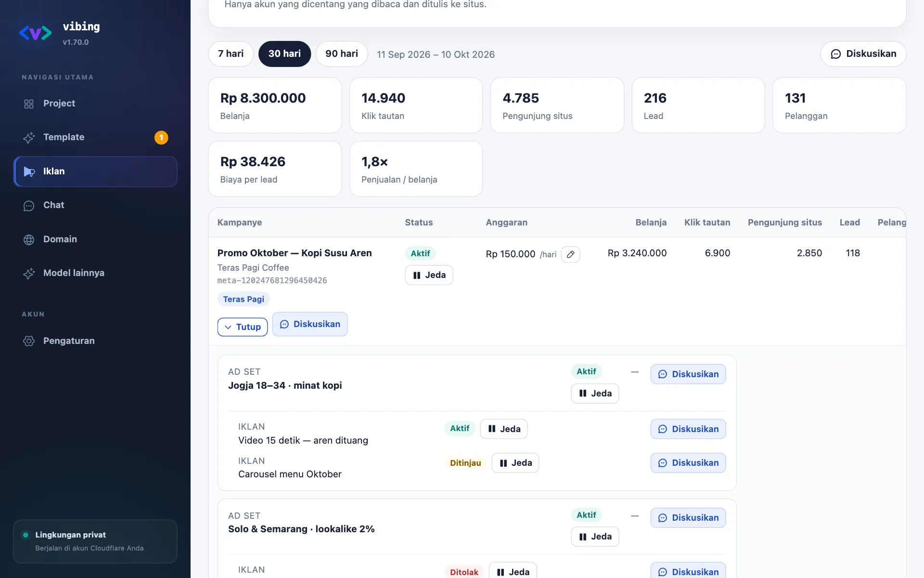Discuss the Jogja 18–34 ad set

tap(688, 374)
